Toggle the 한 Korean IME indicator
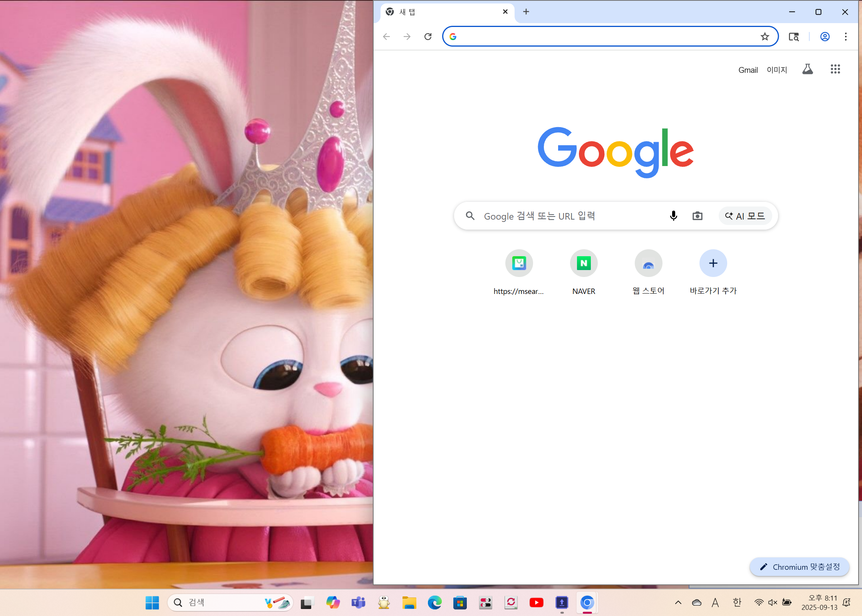This screenshot has height=616, width=862. point(737,603)
